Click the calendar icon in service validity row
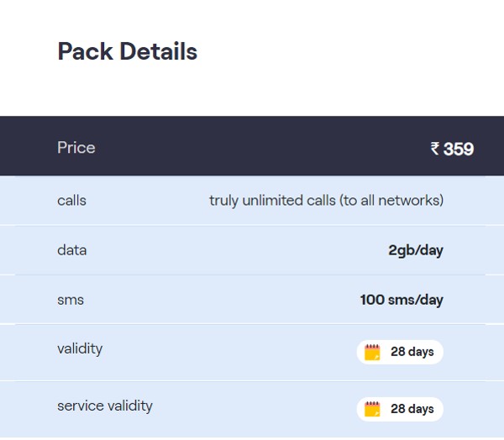The width and height of the screenshot is (504, 440). pyautogui.click(x=372, y=409)
